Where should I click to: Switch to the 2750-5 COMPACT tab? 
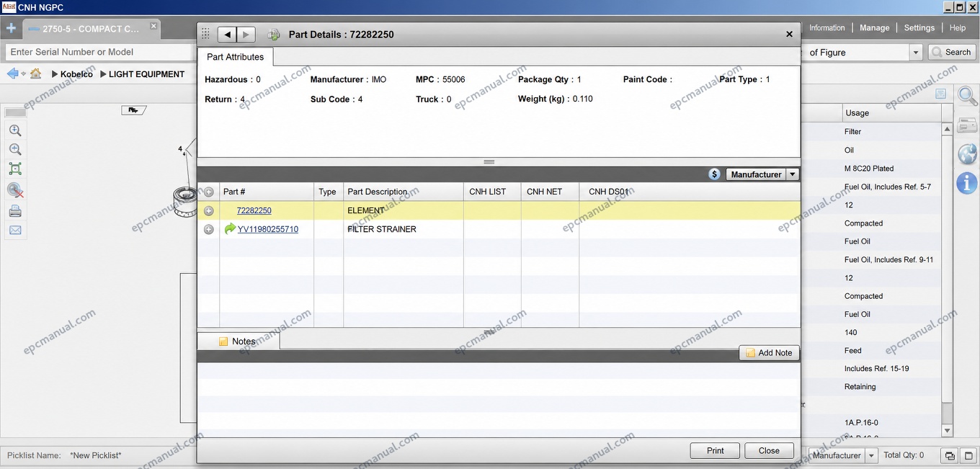pyautogui.click(x=90, y=29)
